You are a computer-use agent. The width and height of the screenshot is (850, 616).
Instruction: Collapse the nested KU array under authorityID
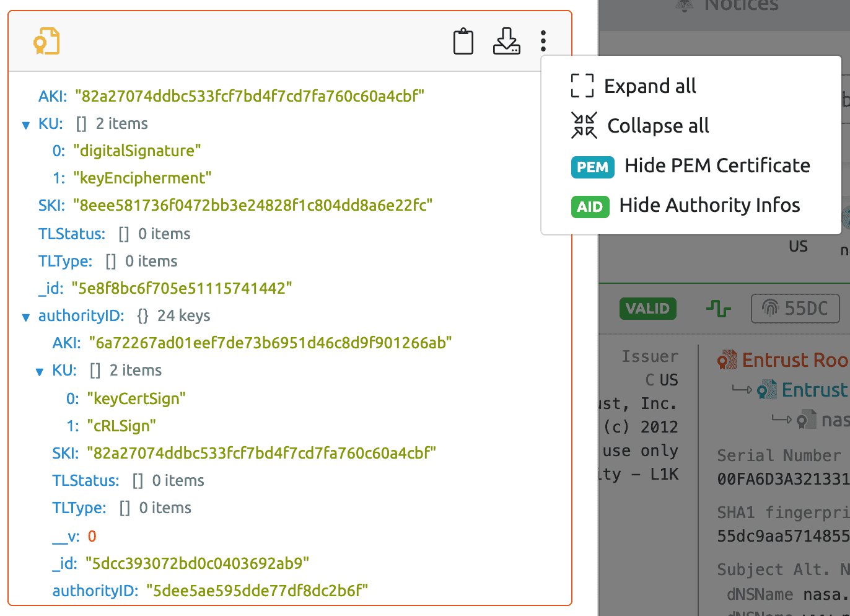(x=40, y=372)
